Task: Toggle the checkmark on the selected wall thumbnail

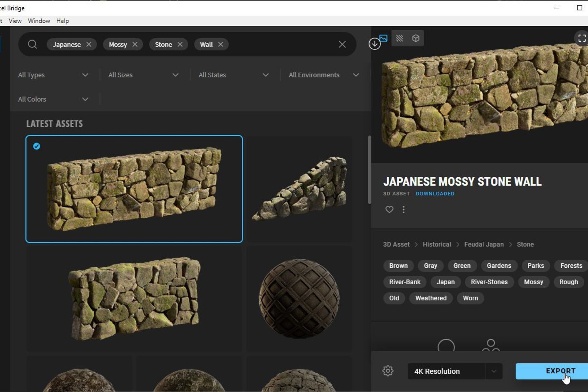Action: 36,146
